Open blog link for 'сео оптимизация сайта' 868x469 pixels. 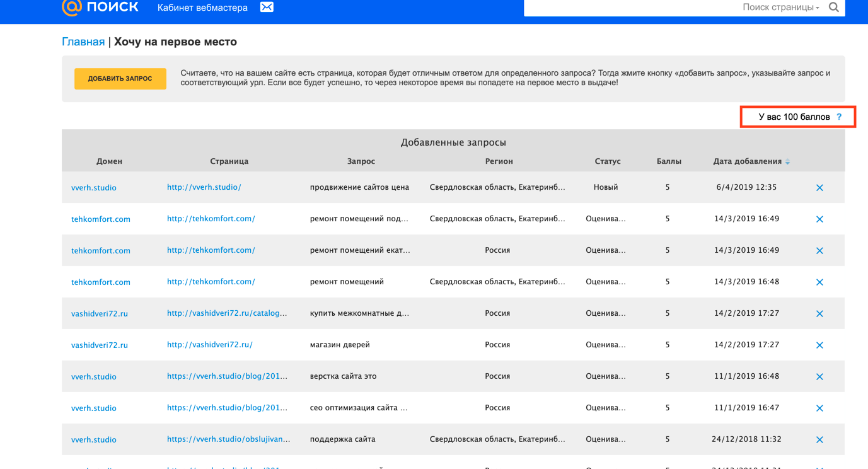click(x=227, y=408)
